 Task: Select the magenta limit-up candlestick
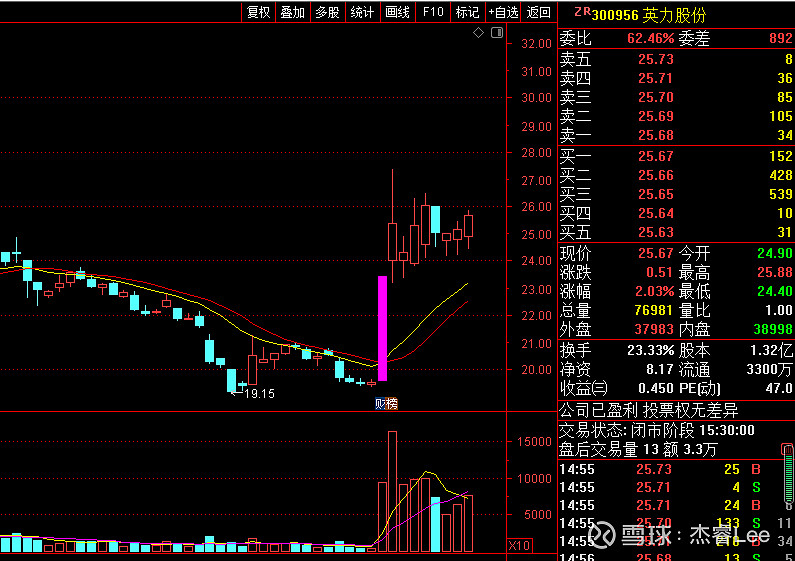pyautogui.click(x=383, y=328)
